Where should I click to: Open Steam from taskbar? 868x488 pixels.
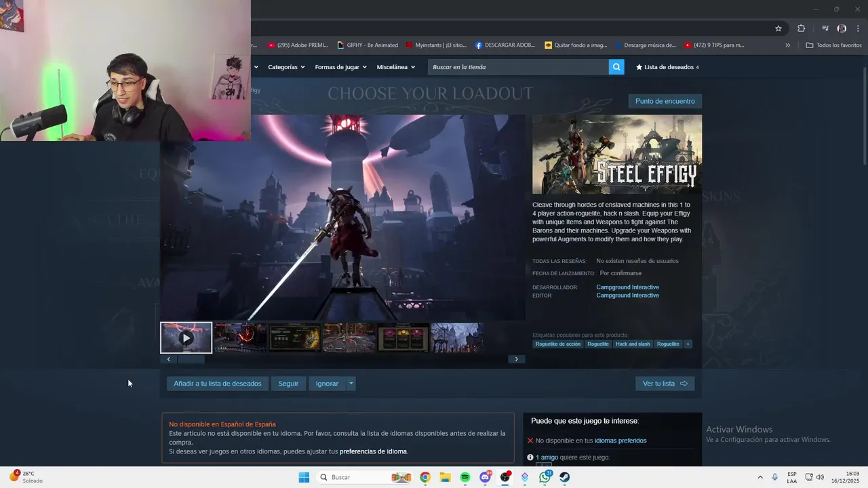pyautogui.click(x=564, y=477)
